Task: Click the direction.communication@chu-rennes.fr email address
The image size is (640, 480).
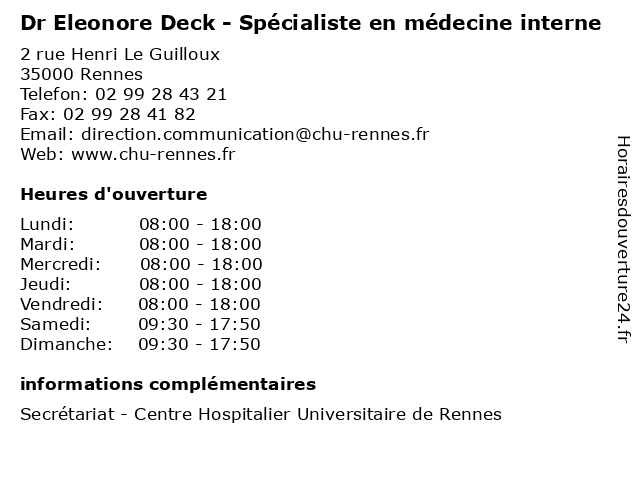Action: (255, 134)
